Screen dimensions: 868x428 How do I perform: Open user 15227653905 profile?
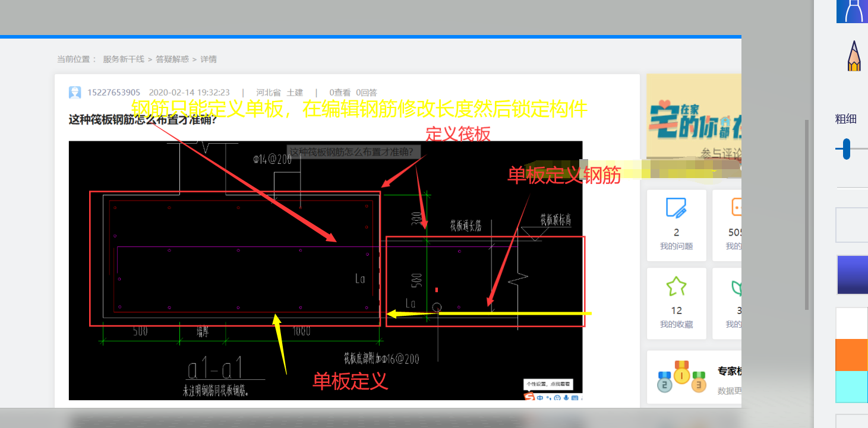click(x=114, y=93)
